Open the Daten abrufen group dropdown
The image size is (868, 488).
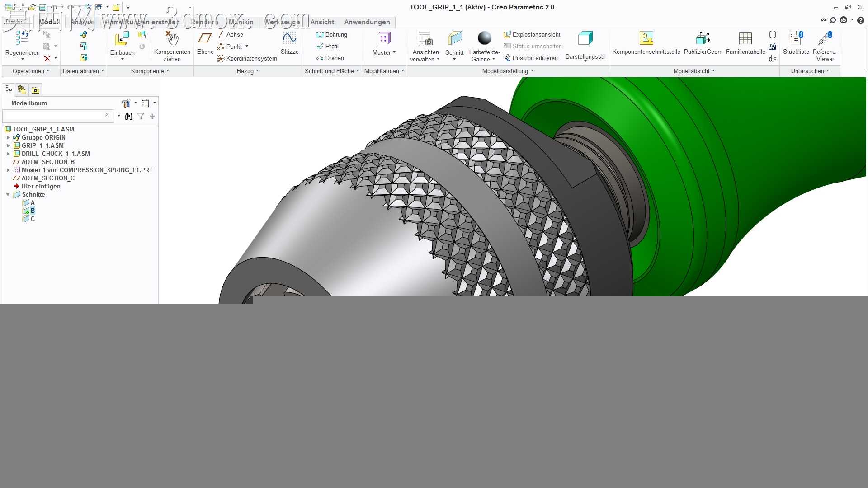83,71
